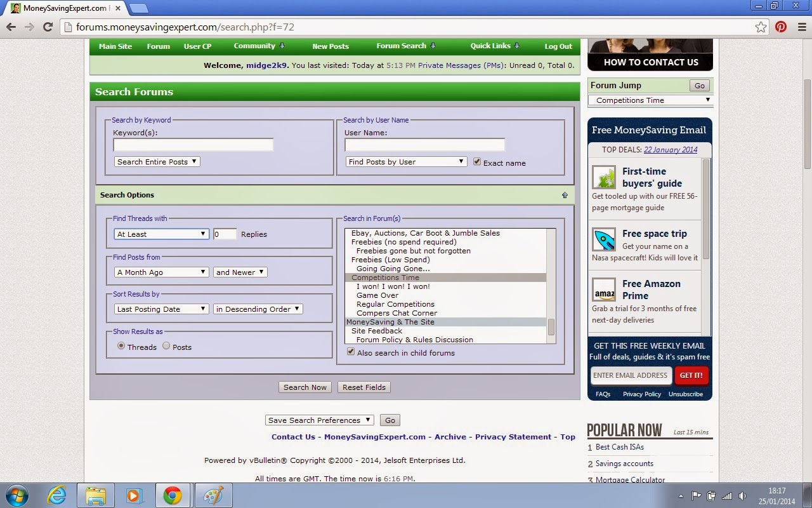Open the Action Center flag icon
The image size is (812, 508).
(x=697, y=495)
